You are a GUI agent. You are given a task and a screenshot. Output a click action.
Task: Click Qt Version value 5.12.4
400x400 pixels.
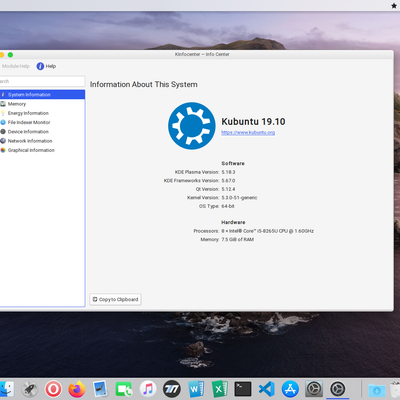pyautogui.click(x=228, y=189)
